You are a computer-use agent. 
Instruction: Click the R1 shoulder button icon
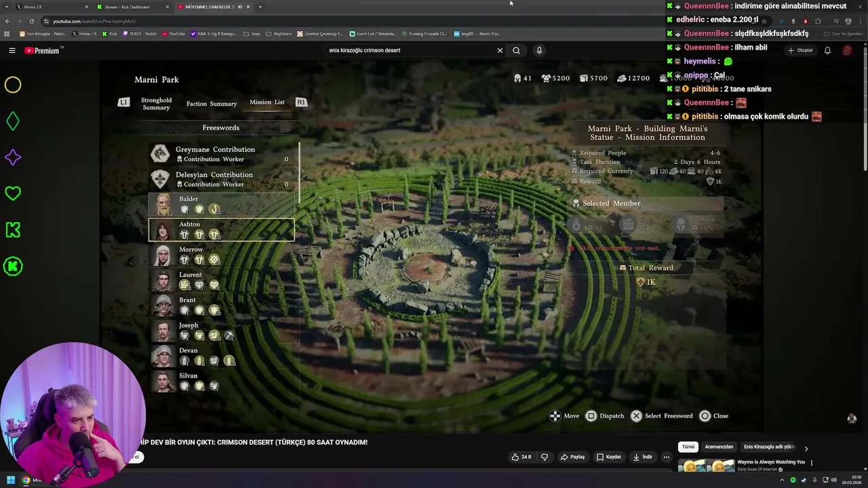click(301, 102)
